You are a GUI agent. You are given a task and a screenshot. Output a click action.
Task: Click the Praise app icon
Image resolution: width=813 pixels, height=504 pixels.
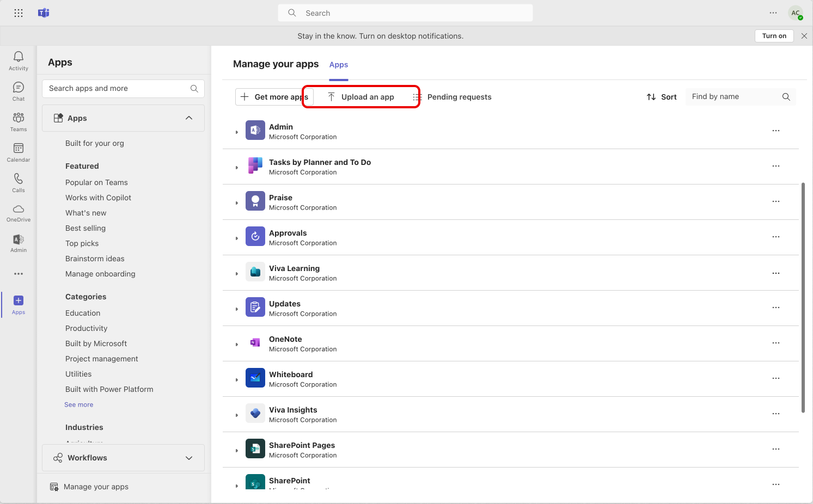tap(255, 201)
